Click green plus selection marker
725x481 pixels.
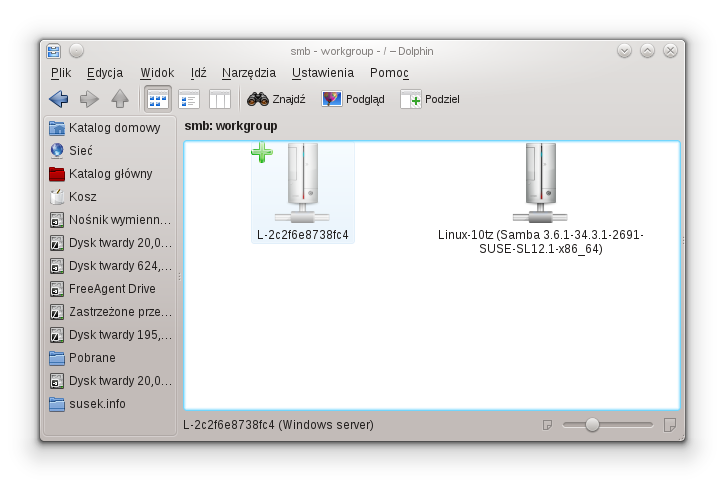point(261,152)
